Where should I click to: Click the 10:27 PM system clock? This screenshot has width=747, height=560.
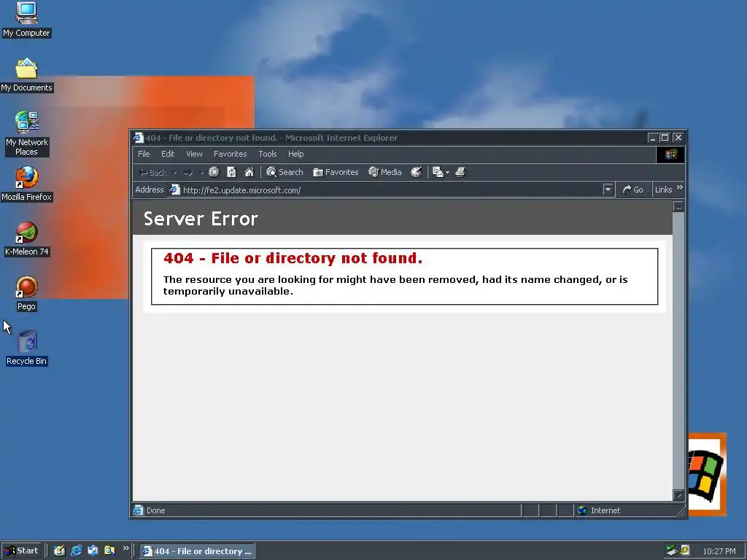coord(719,551)
